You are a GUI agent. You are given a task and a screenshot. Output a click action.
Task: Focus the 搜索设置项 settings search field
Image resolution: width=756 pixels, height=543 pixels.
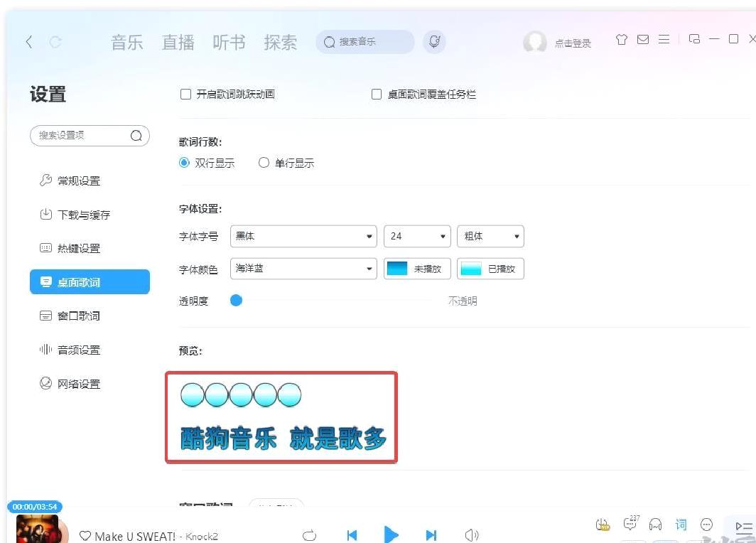click(x=90, y=136)
